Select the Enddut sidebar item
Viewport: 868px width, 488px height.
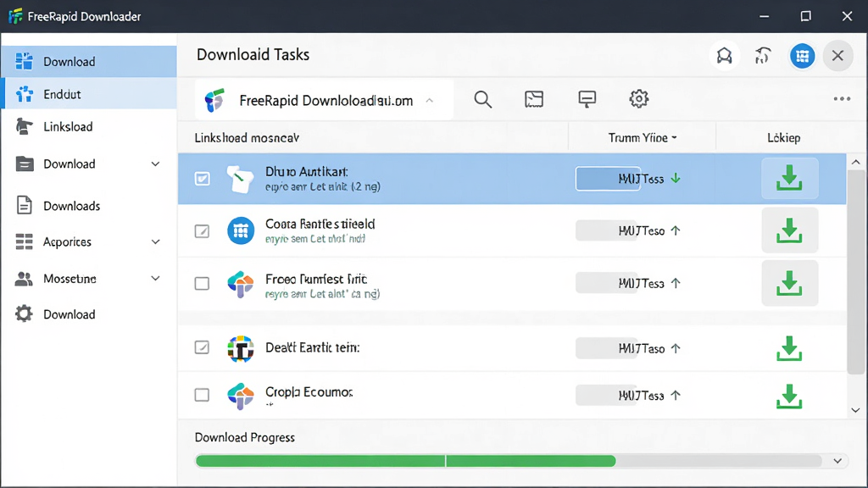tap(88, 94)
